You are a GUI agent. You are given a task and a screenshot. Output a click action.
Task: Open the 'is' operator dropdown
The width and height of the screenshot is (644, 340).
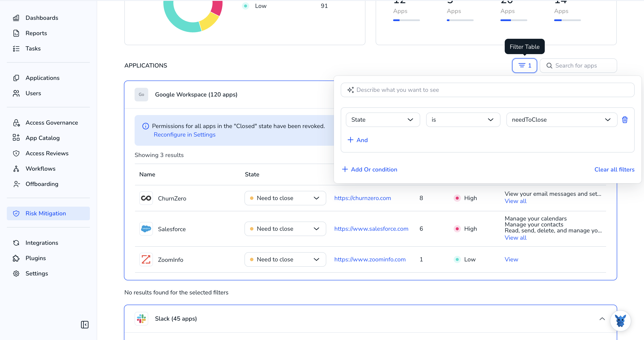pyautogui.click(x=463, y=120)
